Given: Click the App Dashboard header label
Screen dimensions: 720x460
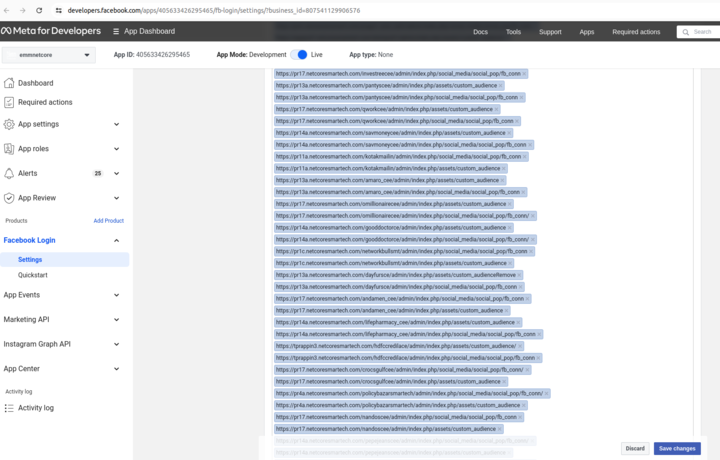Looking at the screenshot, I should click(149, 31).
